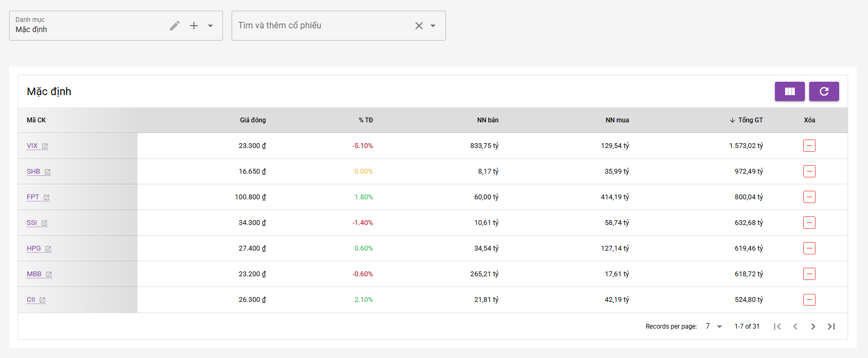Add a new watchlist with the plus icon

click(194, 26)
